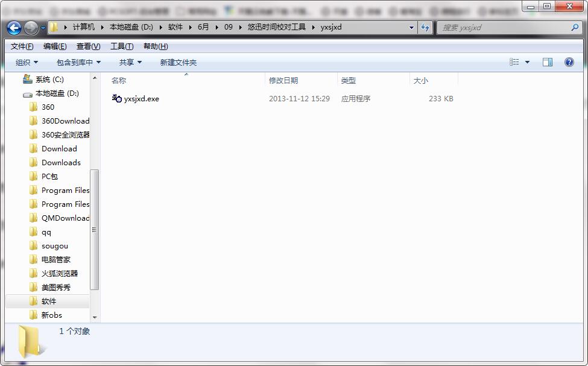Viewport: 588px width, 366px height.
Task: Toggle the preview pane icon
Action: [548, 62]
